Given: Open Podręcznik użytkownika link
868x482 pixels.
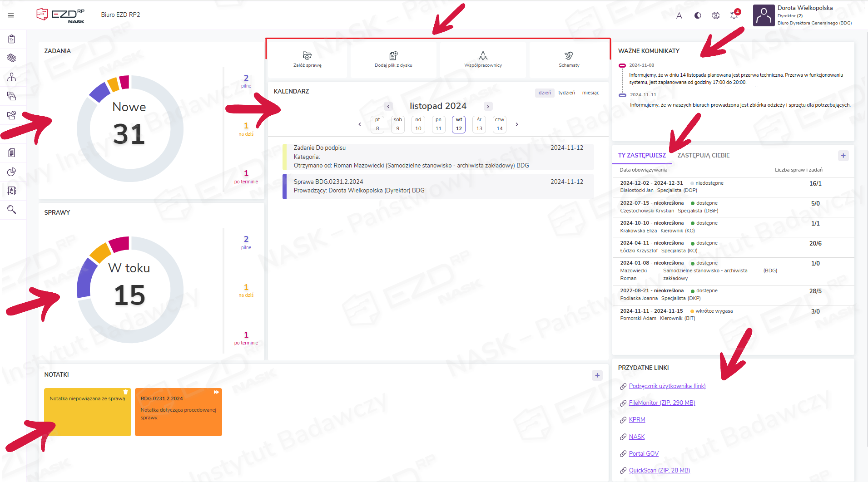Looking at the screenshot, I should click(x=667, y=386).
